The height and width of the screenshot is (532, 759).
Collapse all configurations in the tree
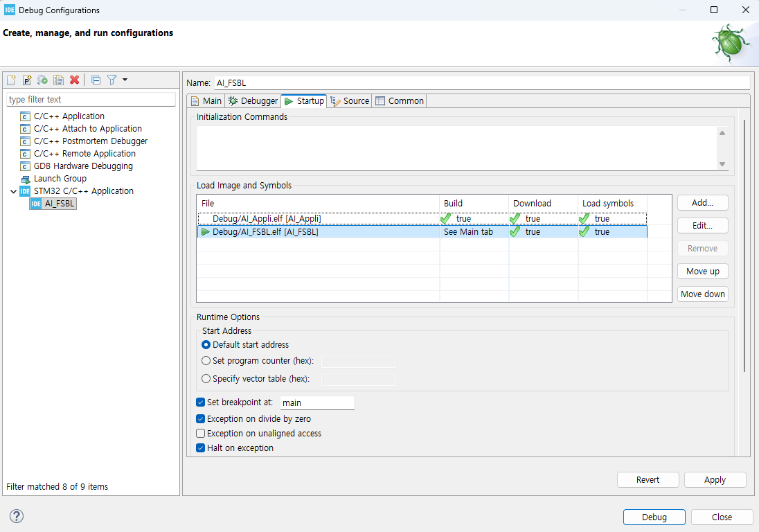tap(96, 80)
